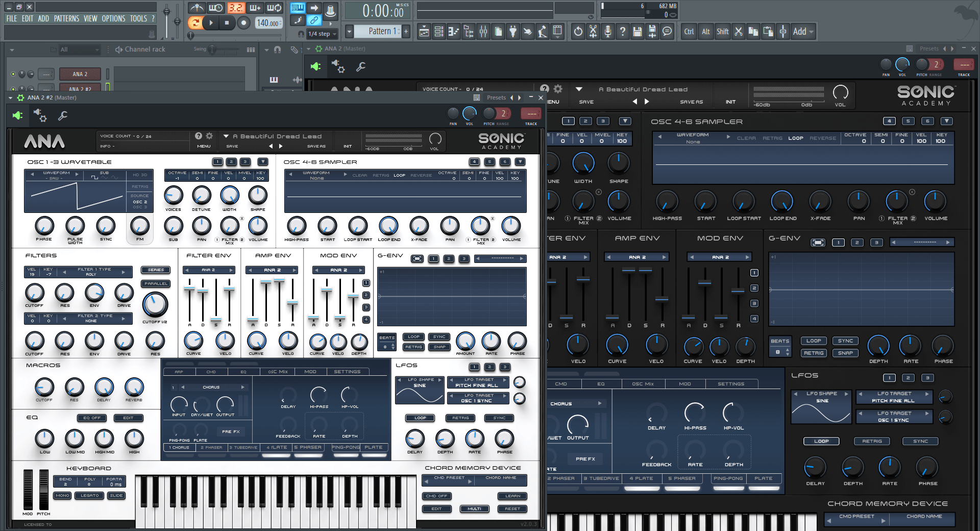Open the 1/4 step snap dropdown

323,34
